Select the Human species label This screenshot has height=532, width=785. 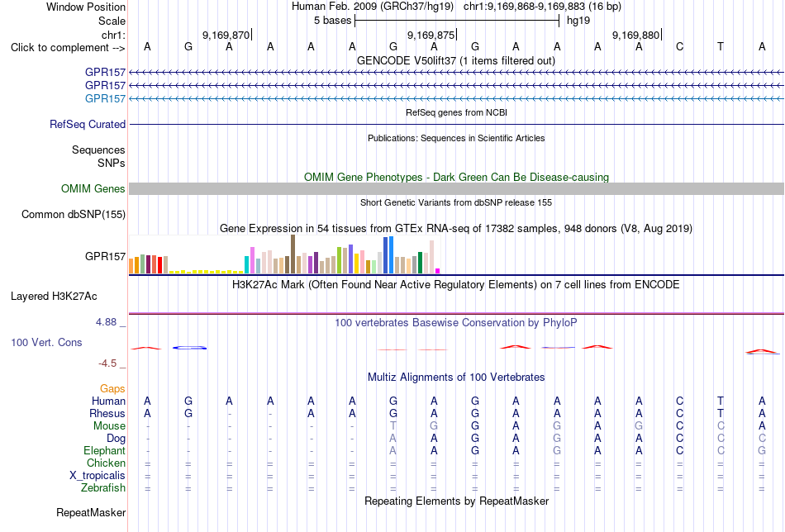click(x=108, y=401)
